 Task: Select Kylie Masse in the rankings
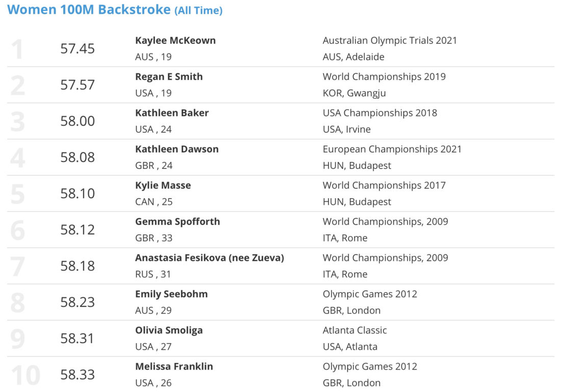click(x=163, y=186)
